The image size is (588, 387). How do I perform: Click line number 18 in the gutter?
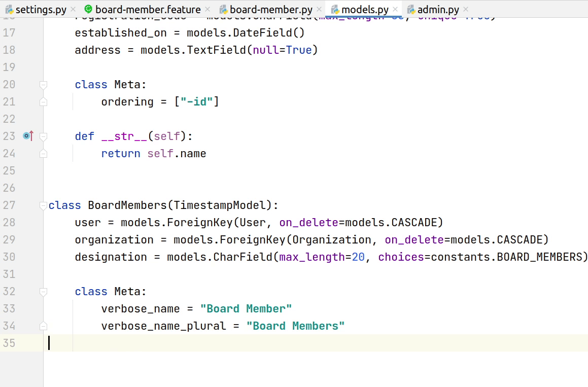[x=9, y=50]
